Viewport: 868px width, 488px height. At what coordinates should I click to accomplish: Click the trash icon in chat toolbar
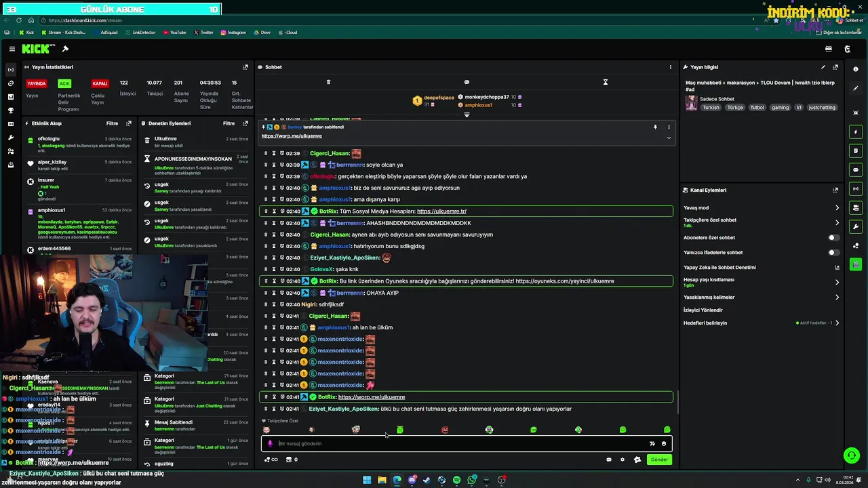tap(328, 82)
